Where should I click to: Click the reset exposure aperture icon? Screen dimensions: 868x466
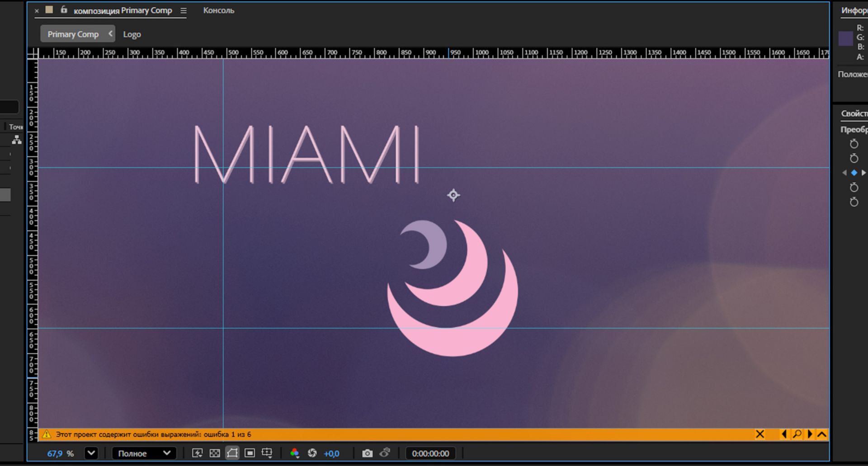click(x=312, y=453)
